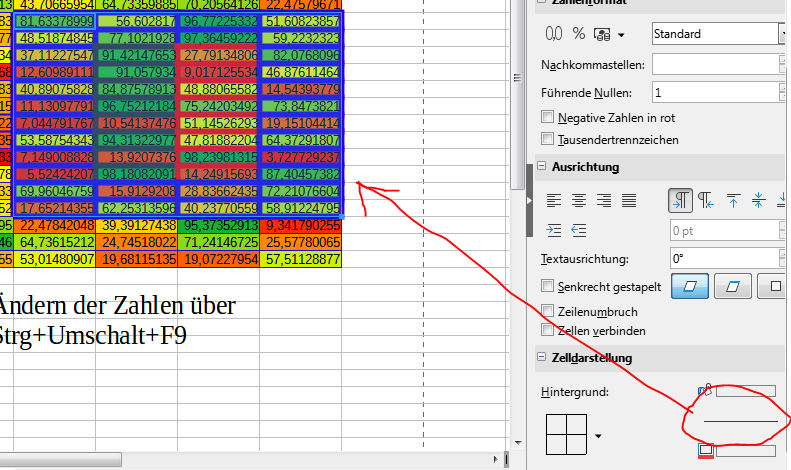
Task: Open the currency format dropdown arrow
Action: point(621,35)
